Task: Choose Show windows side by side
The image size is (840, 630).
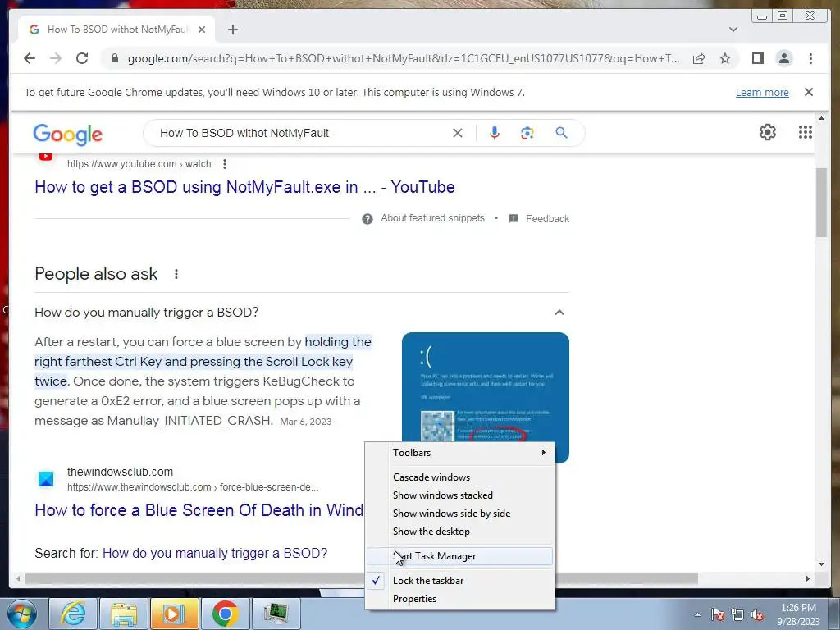Action: tap(459, 514)
